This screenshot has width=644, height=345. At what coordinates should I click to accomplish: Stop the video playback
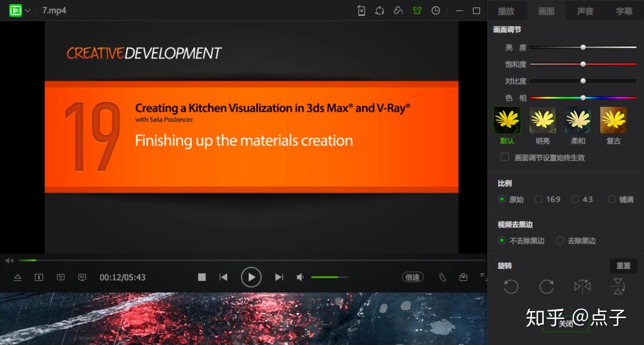[x=202, y=277]
